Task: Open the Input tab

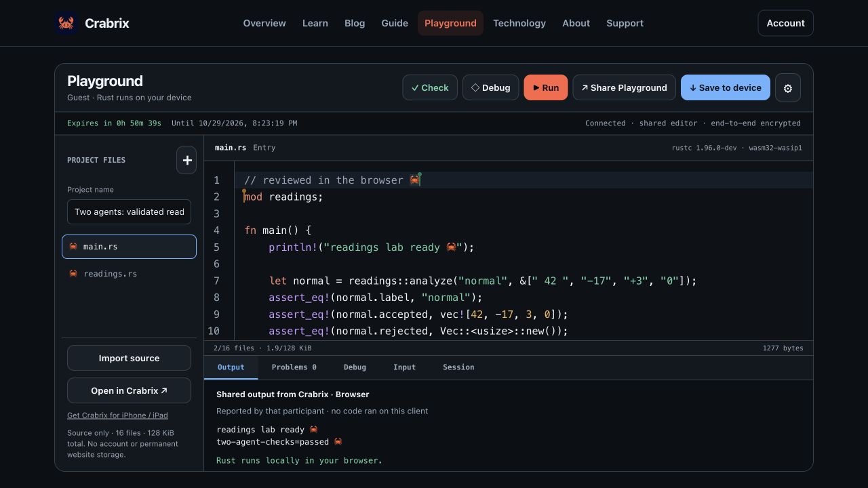Action: click(404, 367)
